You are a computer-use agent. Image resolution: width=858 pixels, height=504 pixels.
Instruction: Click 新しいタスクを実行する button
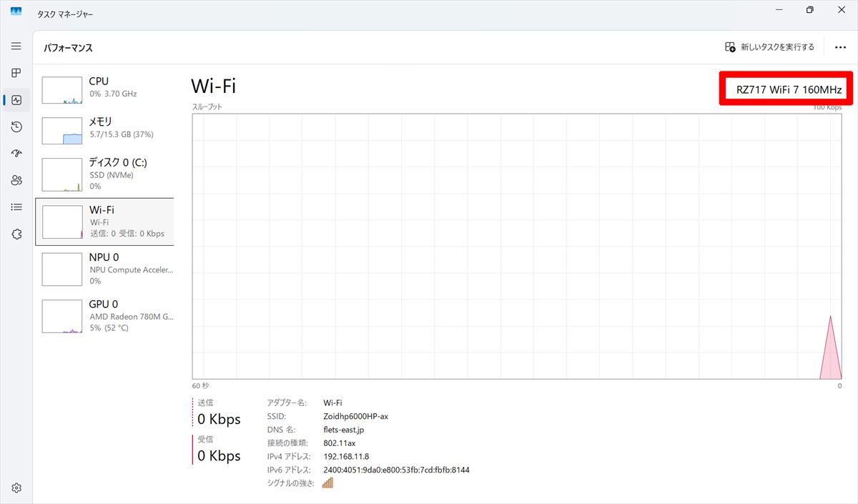[769, 47]
